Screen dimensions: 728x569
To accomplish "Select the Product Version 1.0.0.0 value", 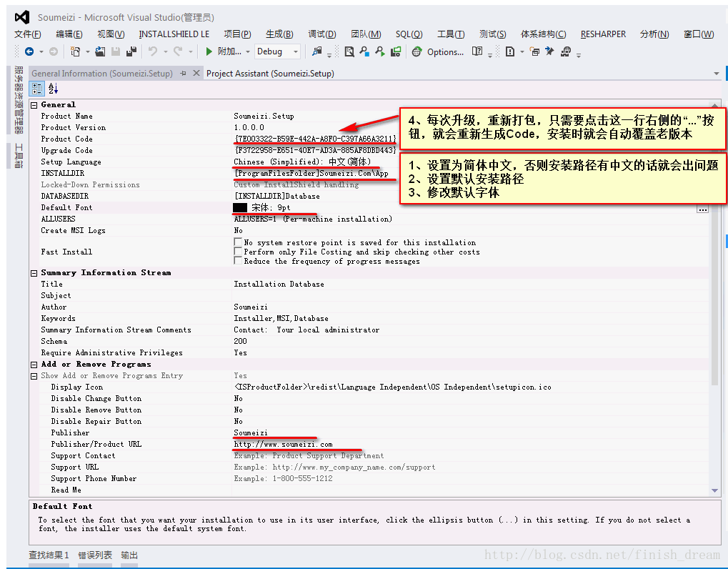I will tap(249, 127).
